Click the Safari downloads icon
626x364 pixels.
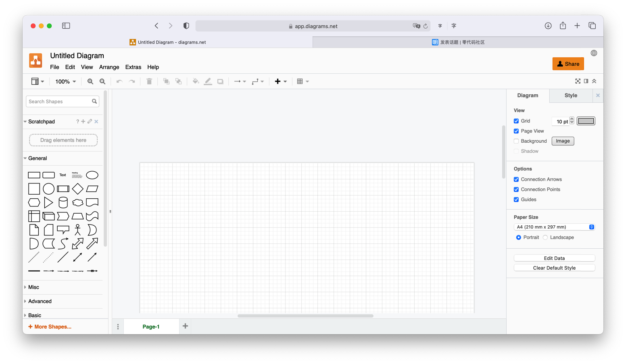pos(548,26)
